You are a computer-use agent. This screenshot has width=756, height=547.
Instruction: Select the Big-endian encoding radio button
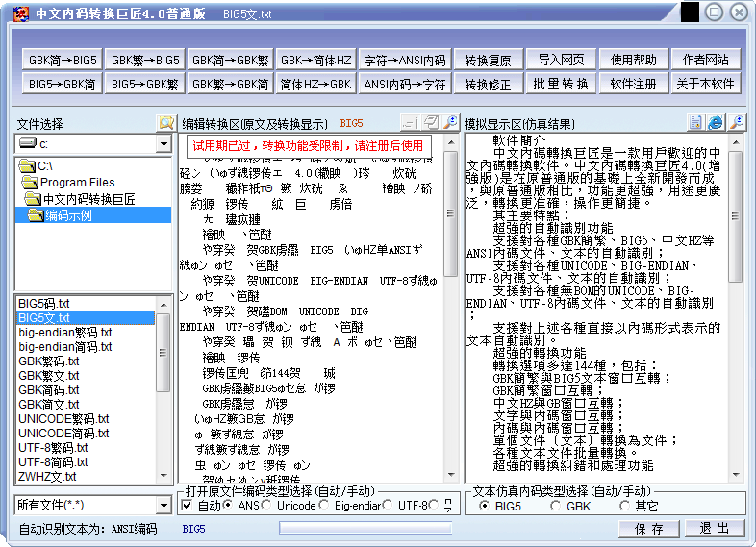pyautogui.click(x=324, y=505)
